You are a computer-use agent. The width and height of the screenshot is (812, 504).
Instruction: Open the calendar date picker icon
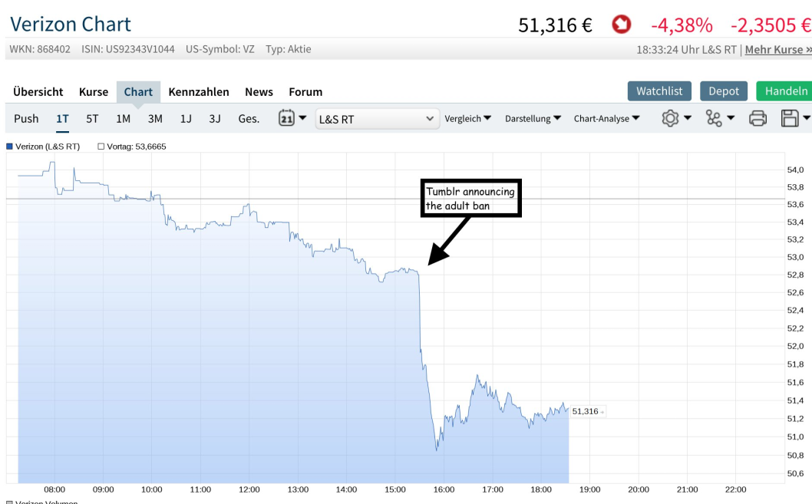[286, 118]
